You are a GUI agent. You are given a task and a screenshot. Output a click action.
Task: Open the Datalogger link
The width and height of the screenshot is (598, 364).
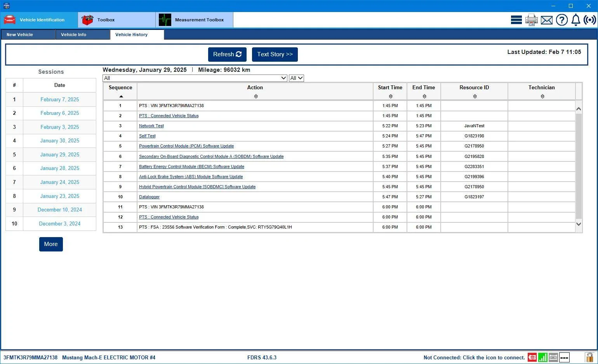pos(149,197)
